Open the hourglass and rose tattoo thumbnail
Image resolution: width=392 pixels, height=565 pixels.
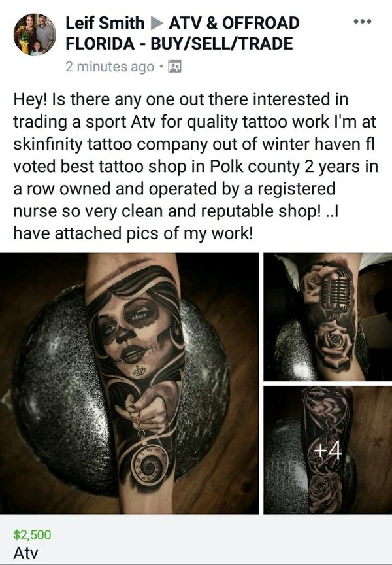[327, 450]
